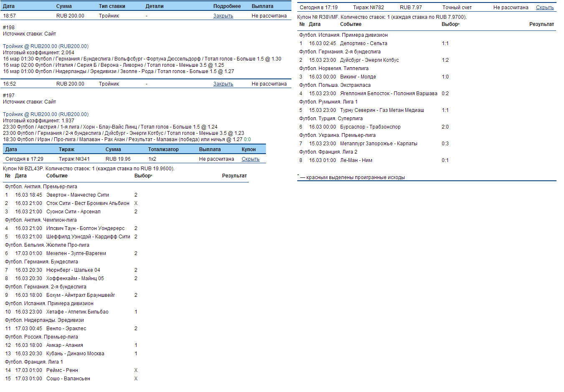Image resolution: width=564 pixels, height=392 pixels.
Task: Click the Хорн - Блау-Вайс Линц bet line
Action: coord(110,127)
